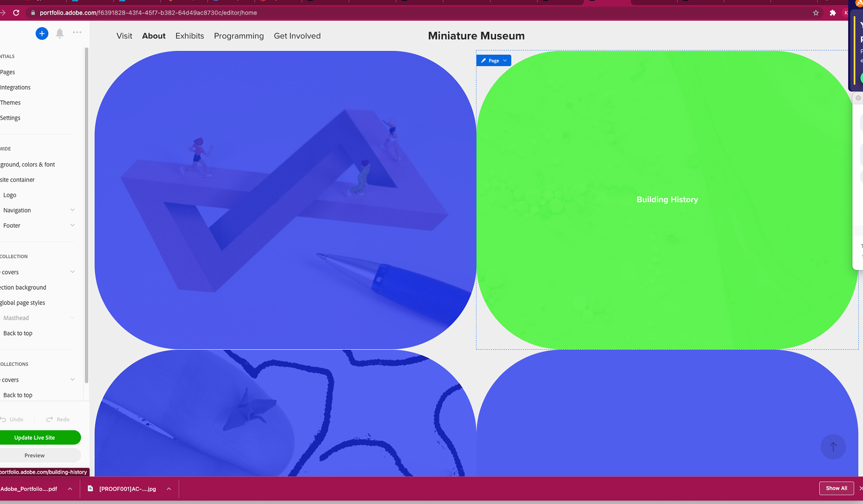Click the PROOF001 jpg file icon
The width and height of the screenshot is (863, 504).
[x=90, y=488]
